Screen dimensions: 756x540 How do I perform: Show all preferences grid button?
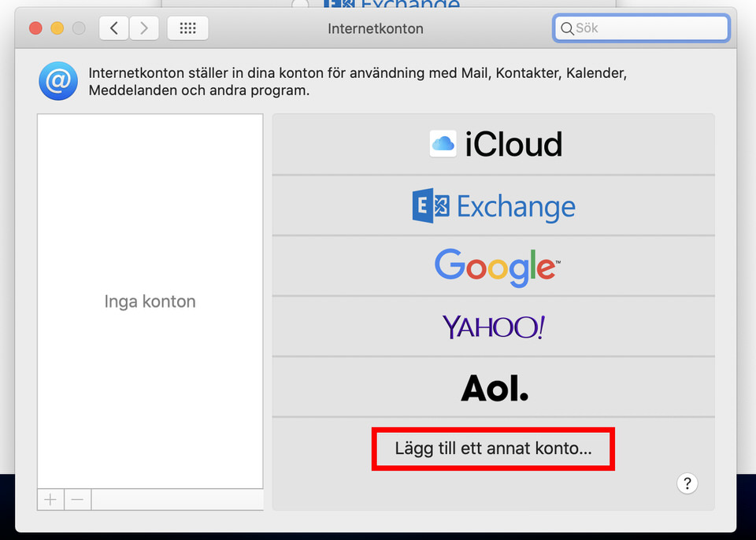[187, 28]
